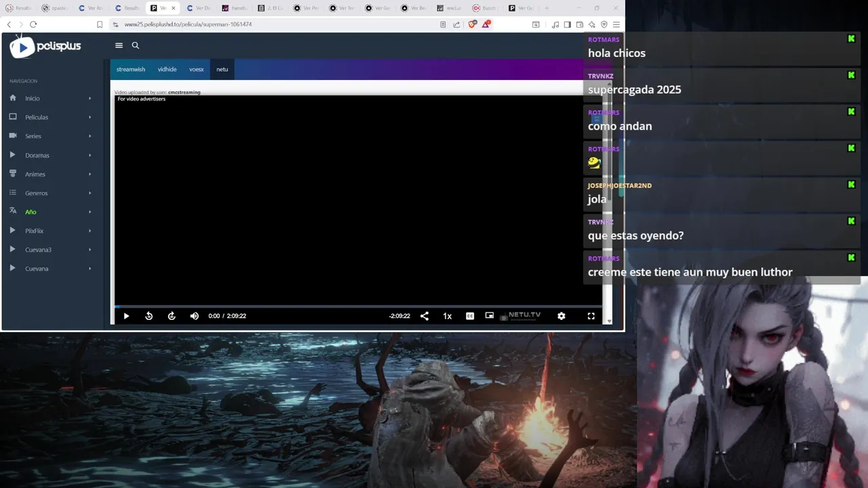Click the Brave Shields lion icon

click(x=473, y=24)
